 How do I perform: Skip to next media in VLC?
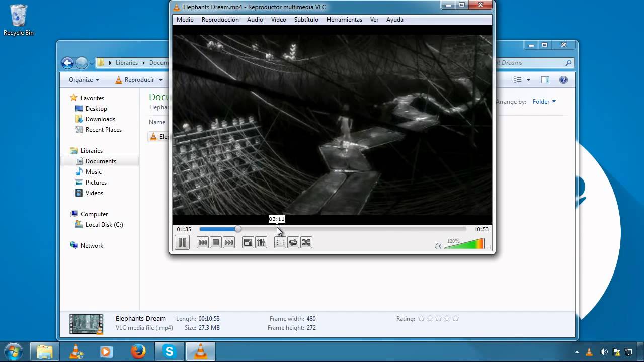tap(229, 242)
